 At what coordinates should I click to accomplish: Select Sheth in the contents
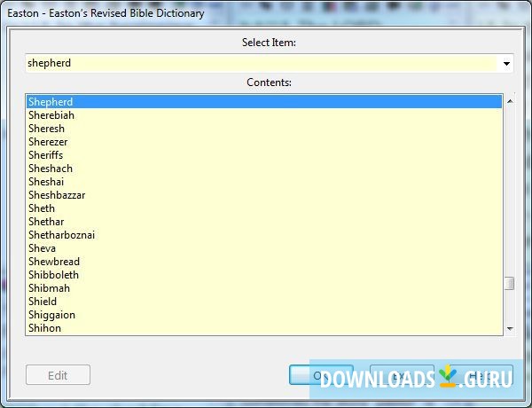pos(264,208)
